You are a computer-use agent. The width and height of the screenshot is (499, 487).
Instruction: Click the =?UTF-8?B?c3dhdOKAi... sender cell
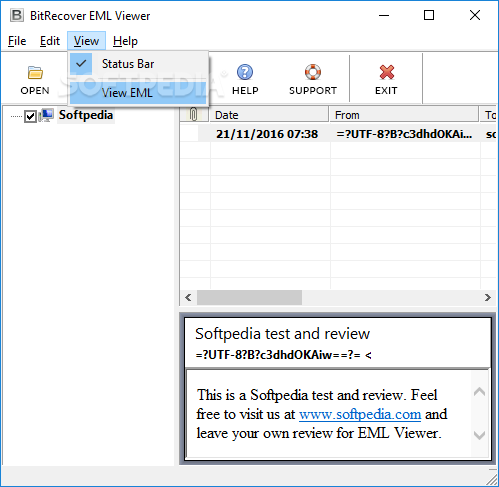coord(404,134)
